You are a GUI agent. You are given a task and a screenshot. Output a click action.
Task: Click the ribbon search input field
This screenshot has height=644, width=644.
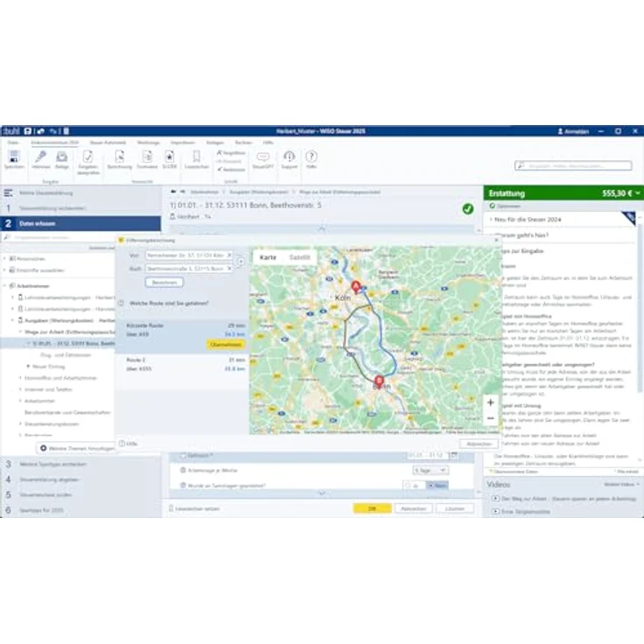573,165
